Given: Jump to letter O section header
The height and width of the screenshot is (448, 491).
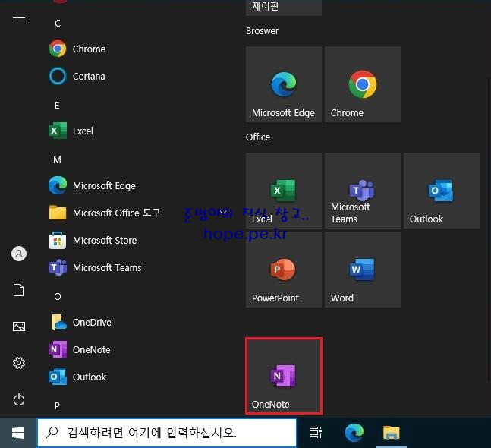Looking at the screenshot, I should (x=58, y=297).
